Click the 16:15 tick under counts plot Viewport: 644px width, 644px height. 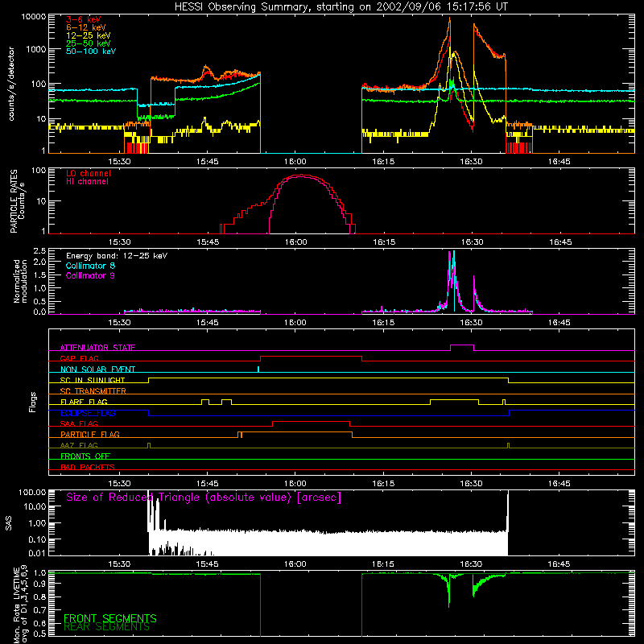point(383,162)
